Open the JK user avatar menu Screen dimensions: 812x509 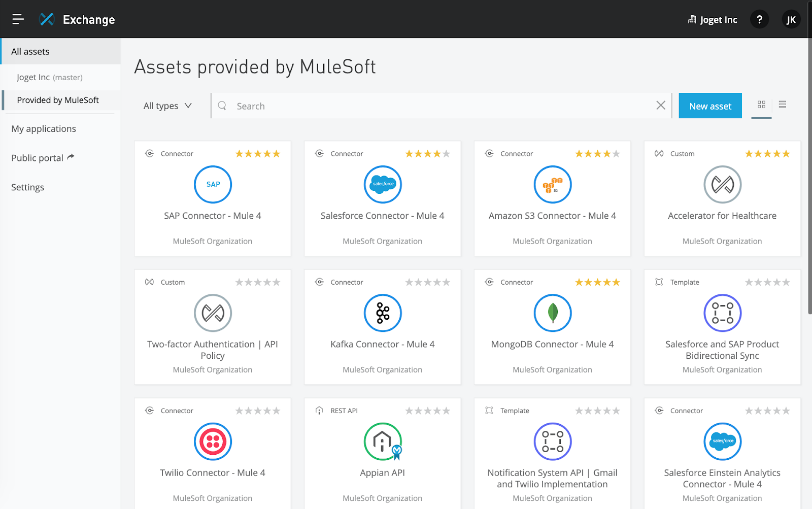(x=791, y=19)
